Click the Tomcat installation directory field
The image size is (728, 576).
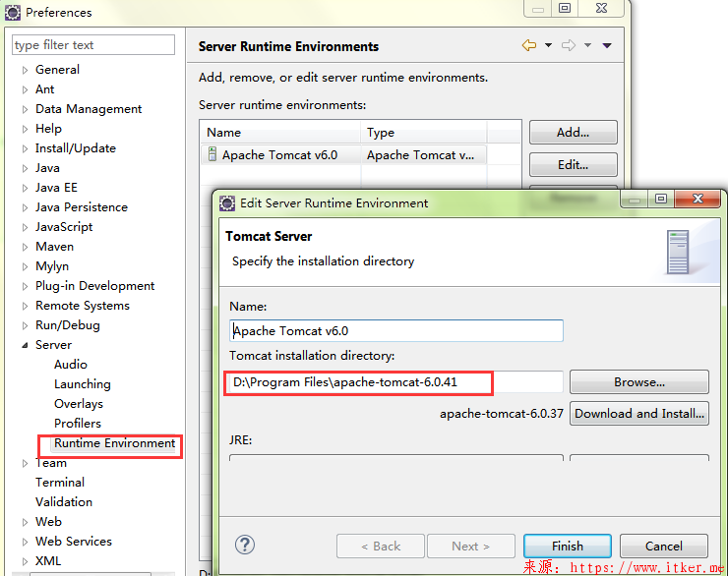point(396,382)
